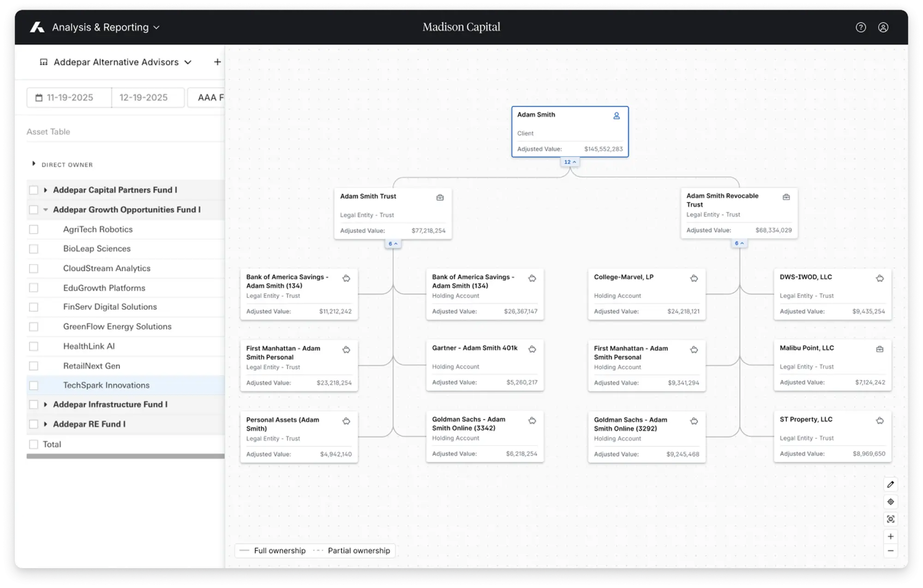Collapse Addepar Growth Opportunities Fund I row
The height and width of the screenshot is (588, 923).
click(45, 210)
